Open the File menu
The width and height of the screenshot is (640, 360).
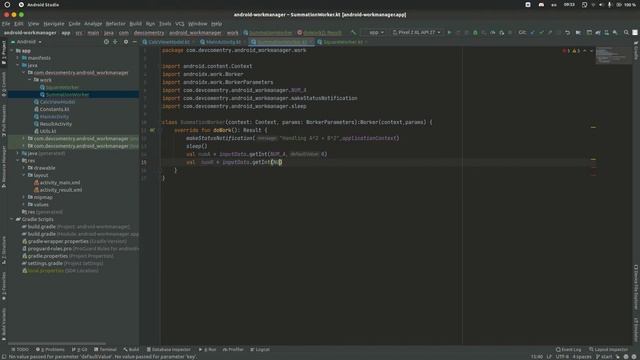point(6,24)
